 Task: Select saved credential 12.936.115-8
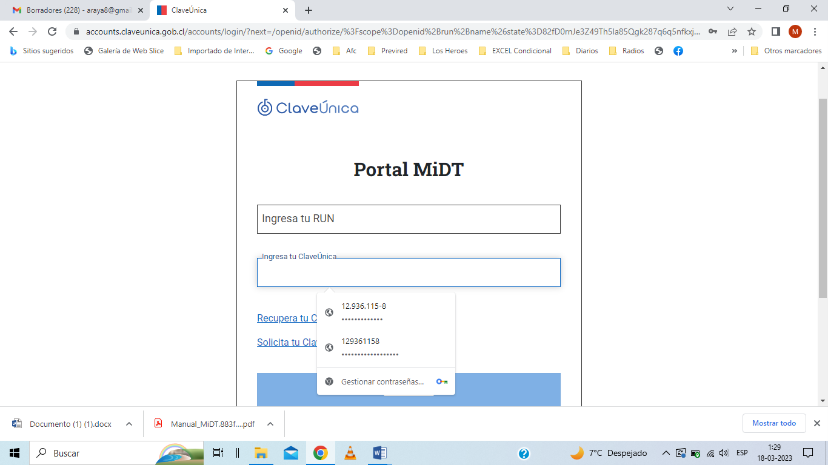pos(386,312)
